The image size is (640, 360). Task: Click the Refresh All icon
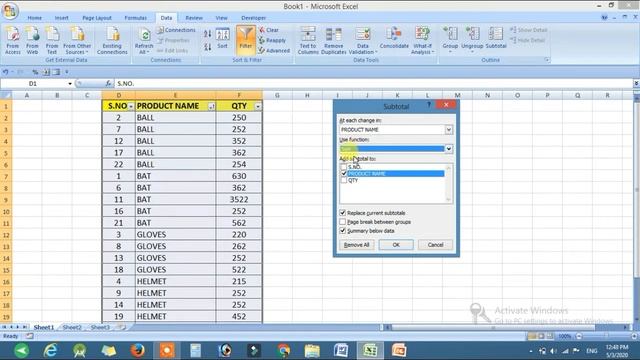pos(144,40)
